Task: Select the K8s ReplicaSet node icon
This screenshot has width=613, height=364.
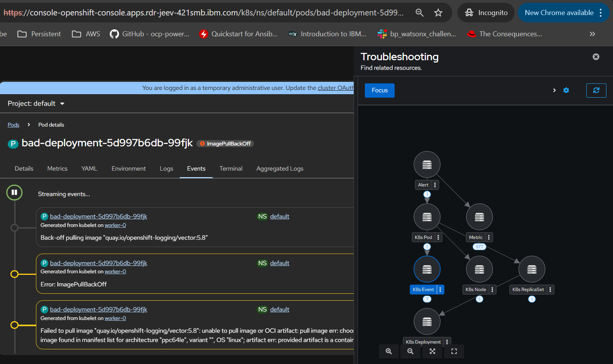Action: (x=532, y=269)
